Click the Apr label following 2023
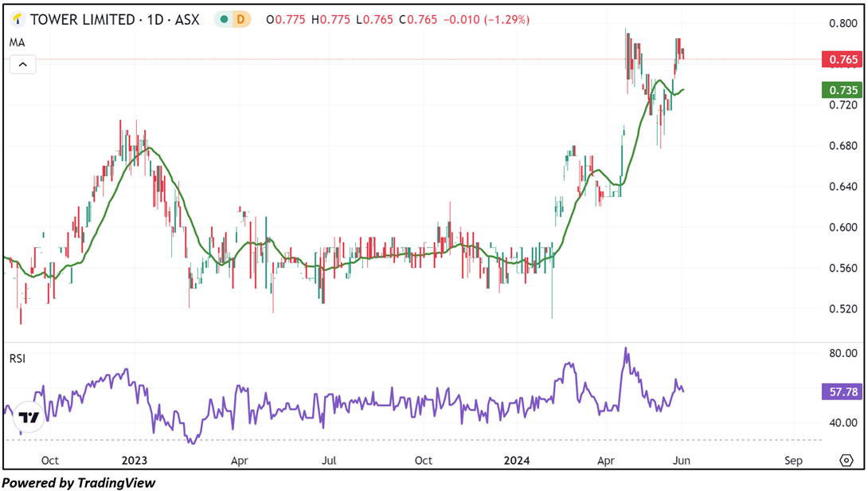This screenshot has height=491, width=868. 239,461
